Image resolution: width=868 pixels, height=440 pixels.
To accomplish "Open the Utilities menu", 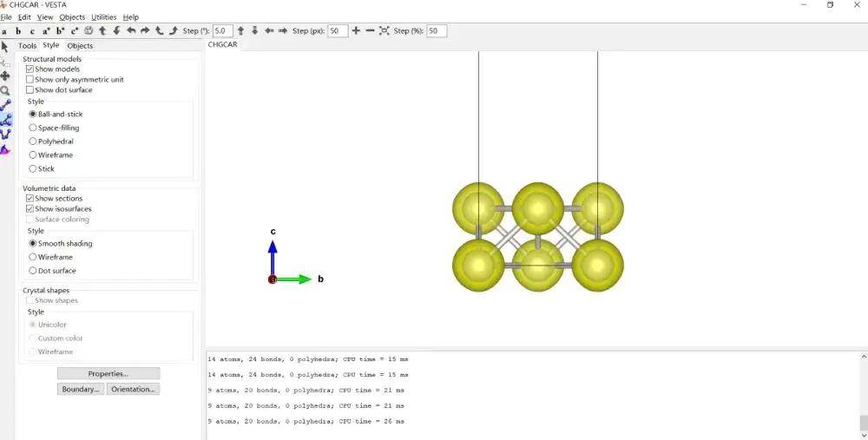I will [x=104, y=17].
